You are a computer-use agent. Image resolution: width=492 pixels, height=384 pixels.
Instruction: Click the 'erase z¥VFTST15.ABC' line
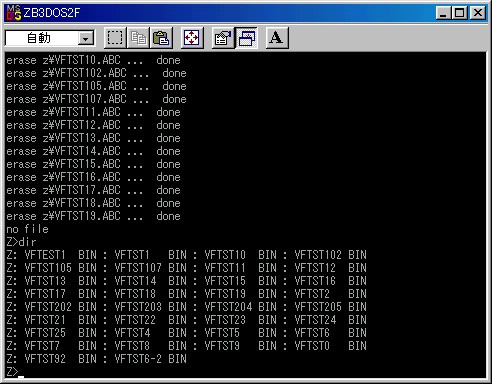[x=93, y=164]
